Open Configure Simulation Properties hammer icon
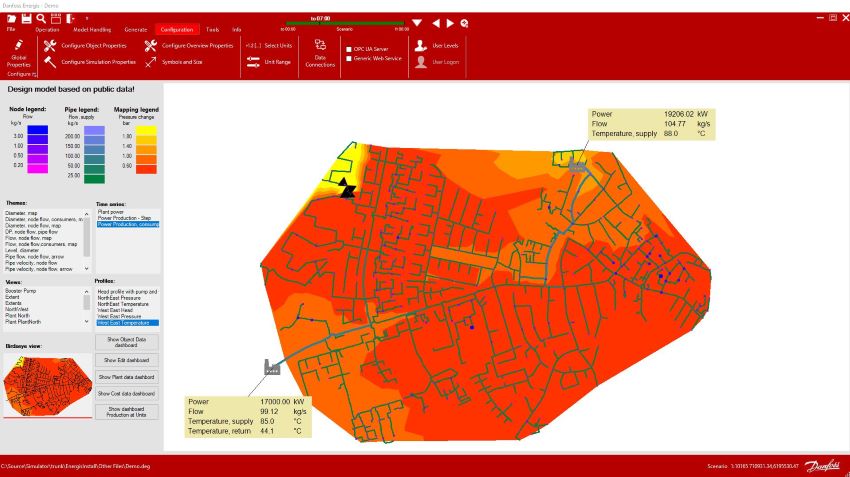 click(x=50, y=62)
